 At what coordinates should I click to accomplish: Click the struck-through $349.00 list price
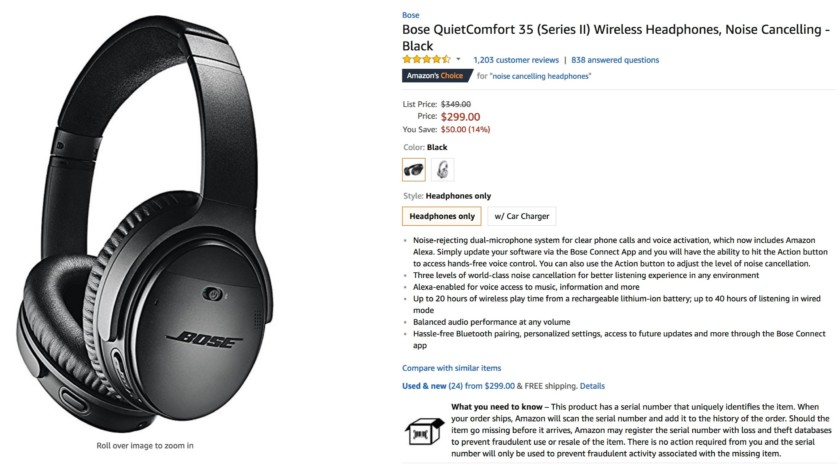click(456, 103)
